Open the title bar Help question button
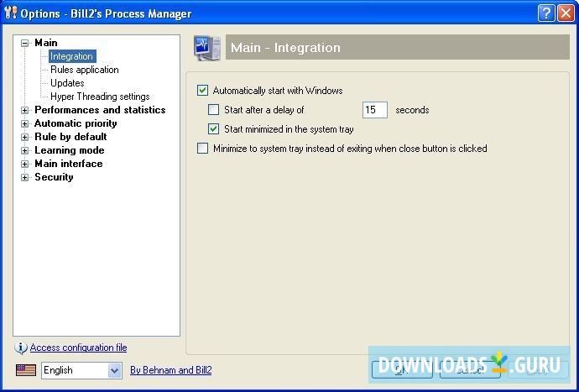The height and width of the screenshot is (392, 579). coord(546,13)
